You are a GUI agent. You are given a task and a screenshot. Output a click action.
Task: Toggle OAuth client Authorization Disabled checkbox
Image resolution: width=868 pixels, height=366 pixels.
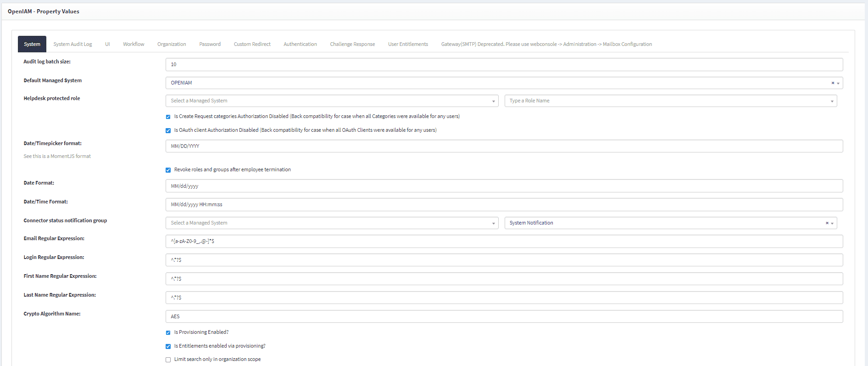[x=168, y=130]
